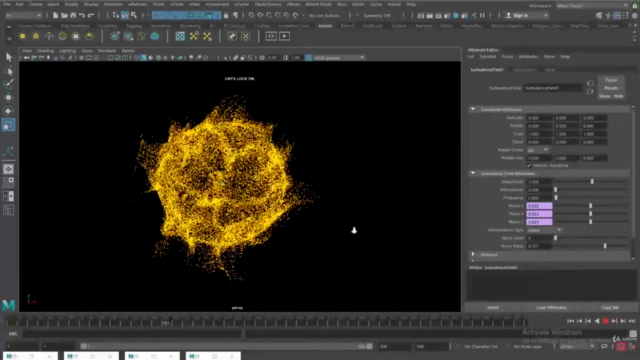Image resolution: width=640 pixels, height=360 pixels.
Task: Open the Interpolation Type dropdown
Action: click(x=544, y=230)
